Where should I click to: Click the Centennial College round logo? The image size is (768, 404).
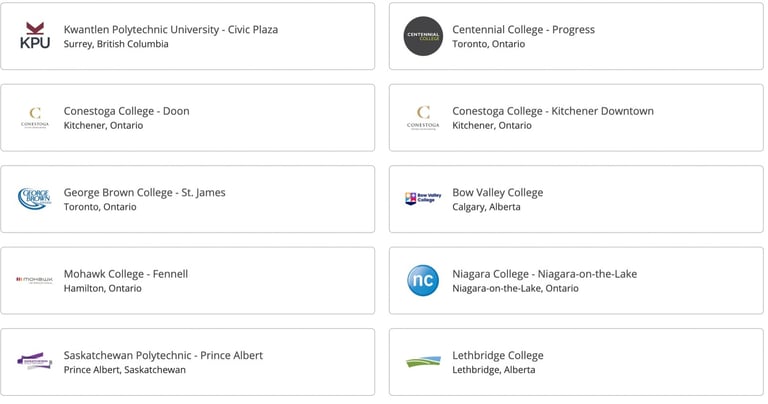tap(423, 36)
